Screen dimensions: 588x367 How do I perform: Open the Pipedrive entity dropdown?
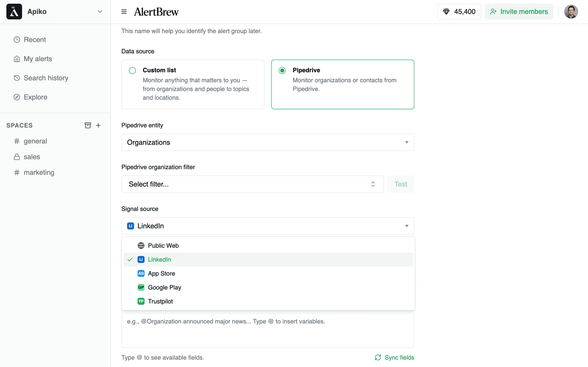(x=267, y=143)
